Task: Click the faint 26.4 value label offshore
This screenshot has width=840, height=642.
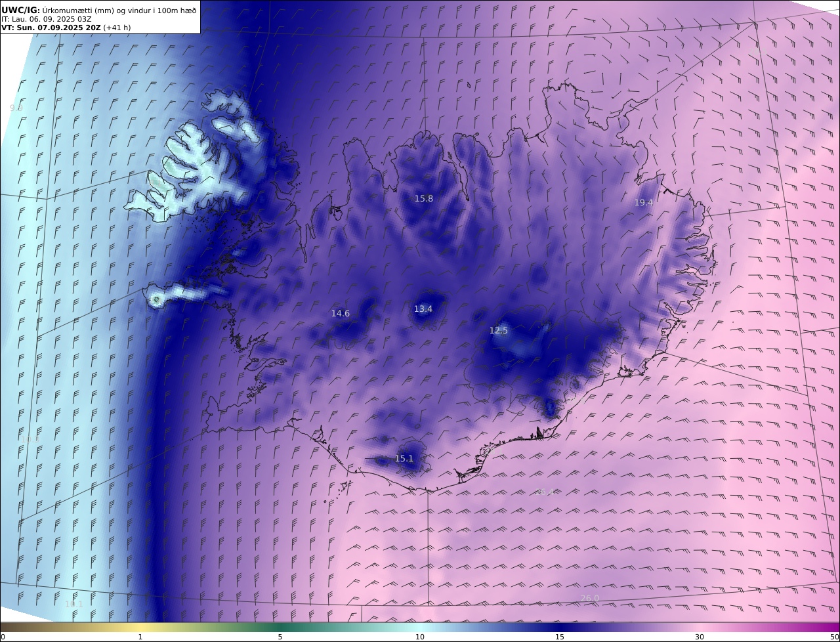Action: (545, 492)
